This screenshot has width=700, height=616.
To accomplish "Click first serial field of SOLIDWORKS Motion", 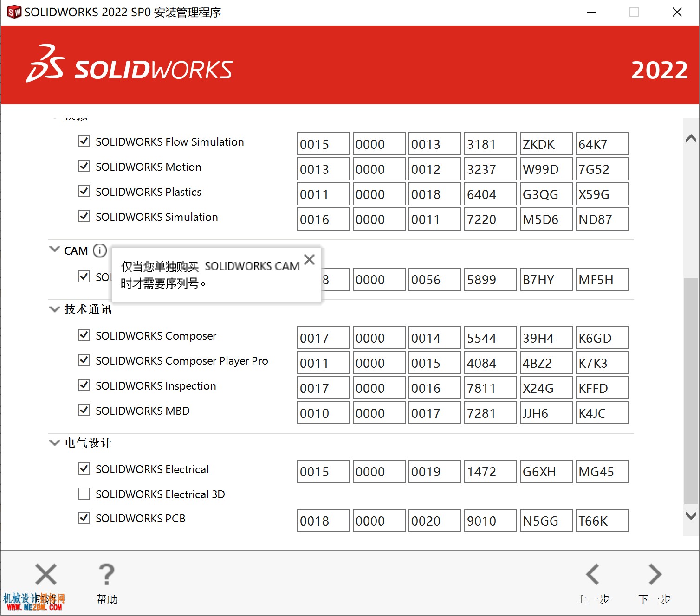I will [324, 169].
